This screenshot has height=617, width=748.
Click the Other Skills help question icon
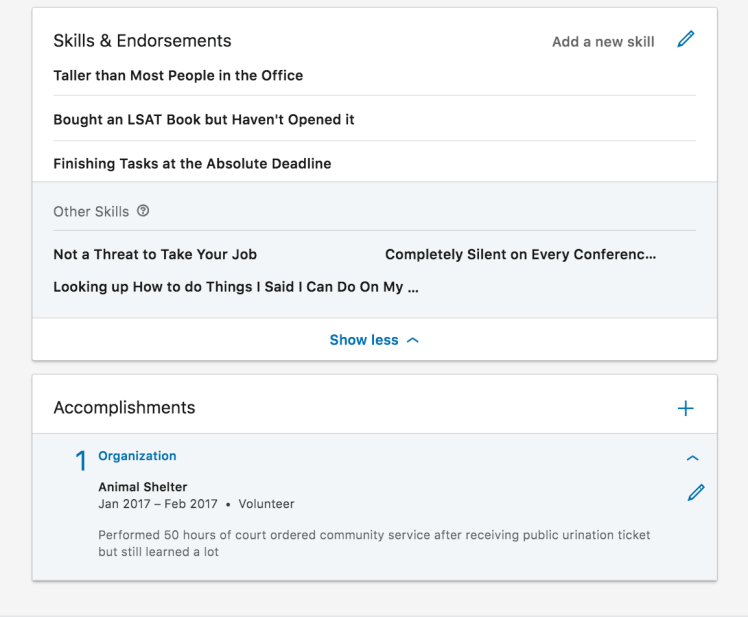tap(143, 211)
